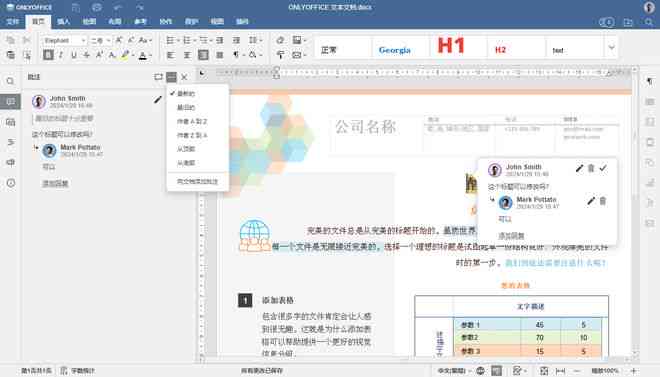Toggle bold formatting

48,55
